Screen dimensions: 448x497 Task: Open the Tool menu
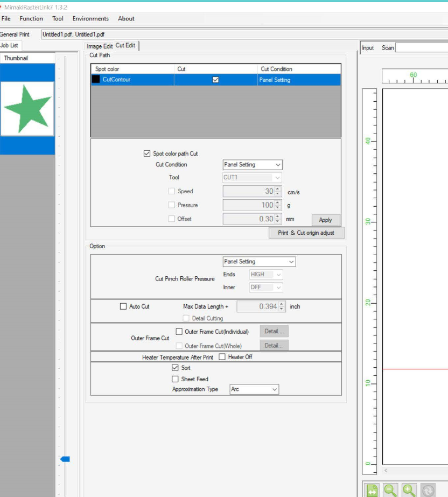pyautogui.click(x=58, y=19)
